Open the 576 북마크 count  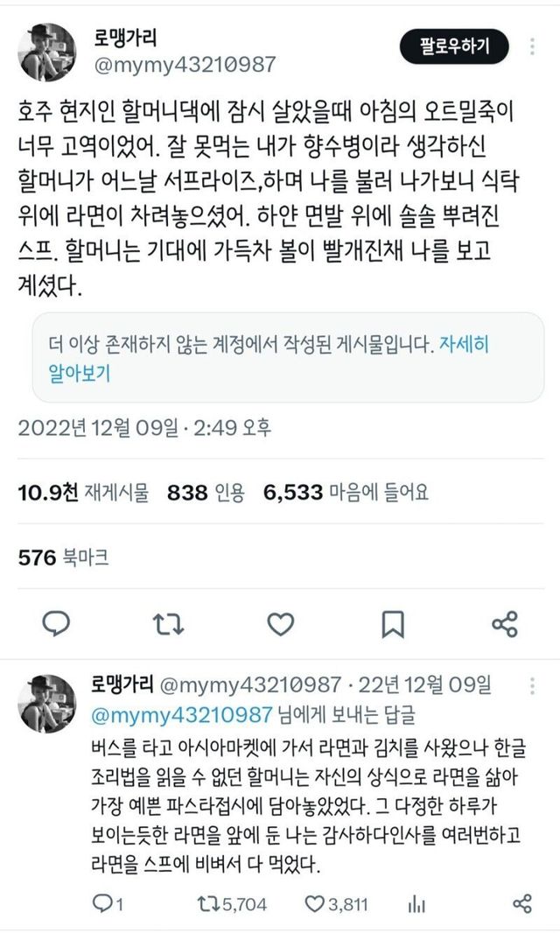(64, 557)
